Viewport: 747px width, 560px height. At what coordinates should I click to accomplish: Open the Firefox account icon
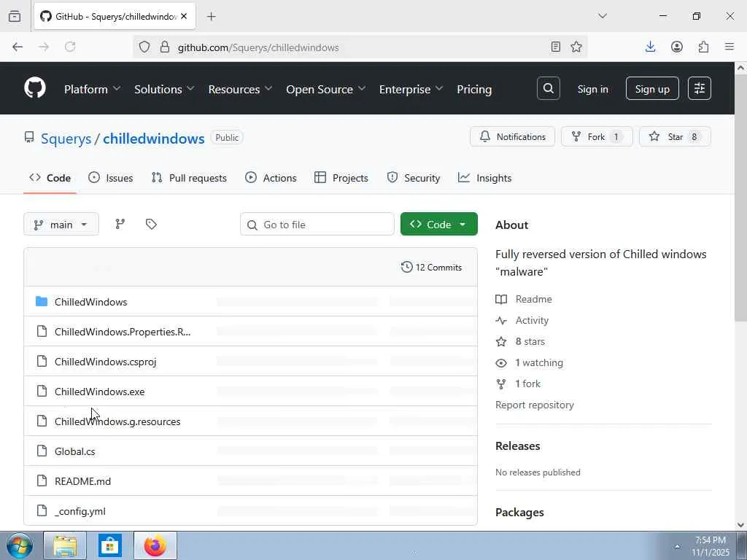point(677,47)
